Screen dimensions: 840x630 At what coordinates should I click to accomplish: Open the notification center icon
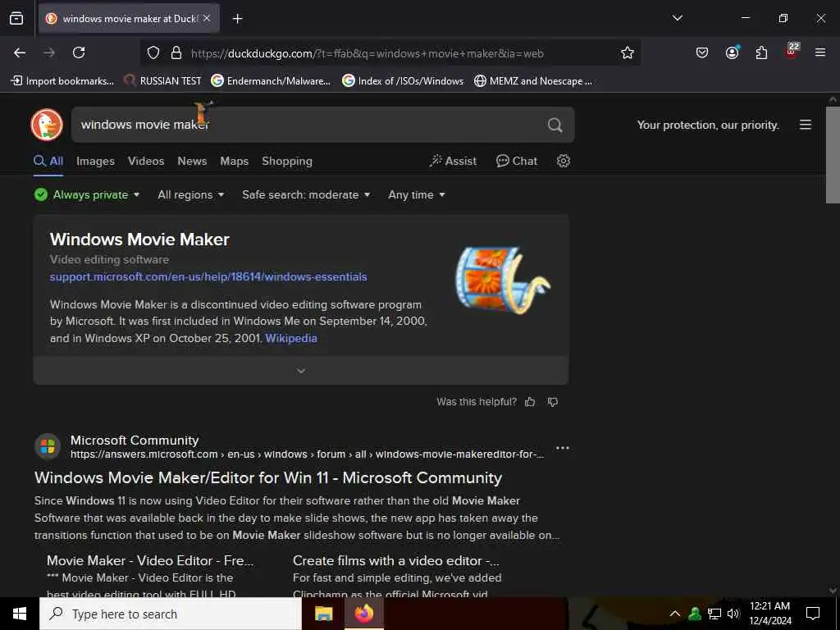[813, 614]
